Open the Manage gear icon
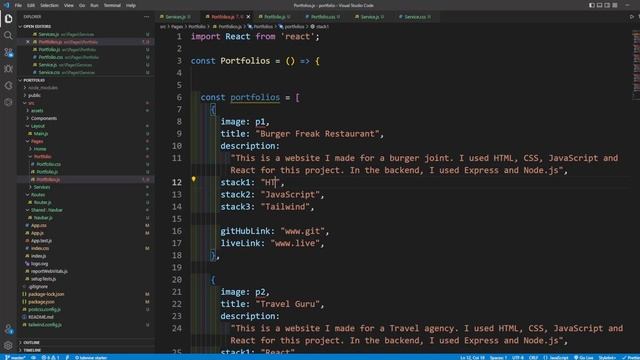 [8, 345]
